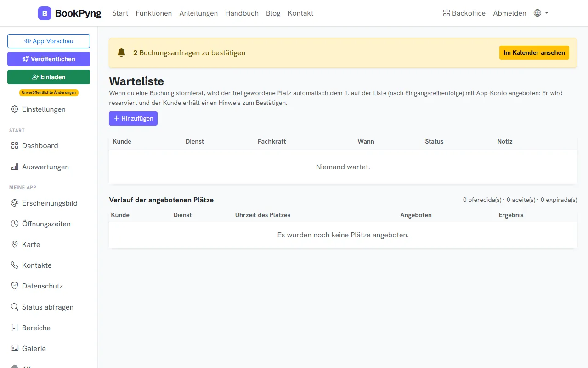The image size is (588, 368).
Task: Click the Angeboten column header
Action: 416,215
